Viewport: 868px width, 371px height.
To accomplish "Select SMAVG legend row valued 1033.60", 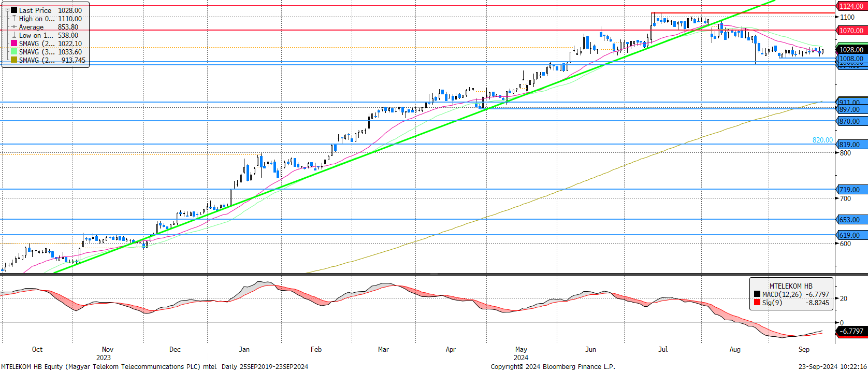I will pyautogui.click(x=46, y=52).
